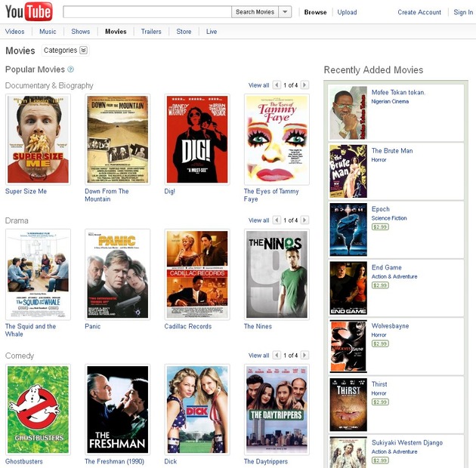Click the YouTube logo

29,11
